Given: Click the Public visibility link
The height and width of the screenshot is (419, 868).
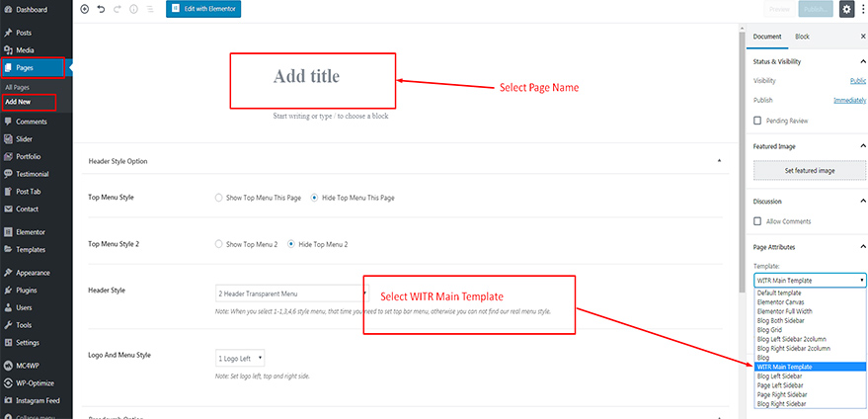Looking at the screenshot, I should pos(858,80).
